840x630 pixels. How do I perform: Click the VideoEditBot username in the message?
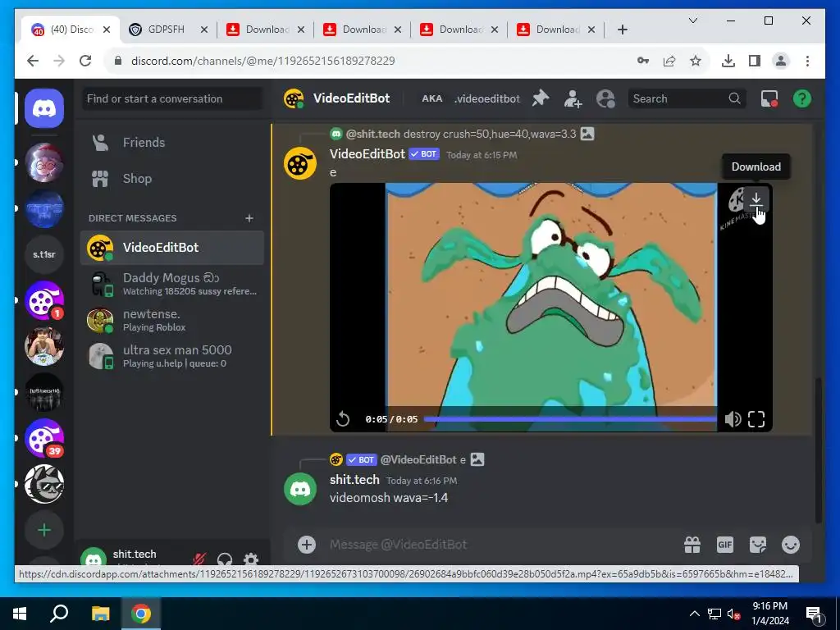point(367,154)
